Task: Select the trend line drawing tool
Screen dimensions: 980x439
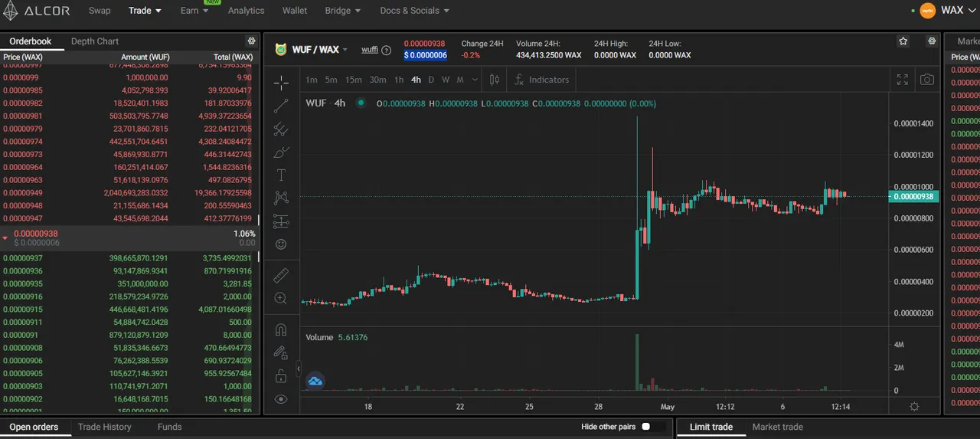Action: (281, 106)
